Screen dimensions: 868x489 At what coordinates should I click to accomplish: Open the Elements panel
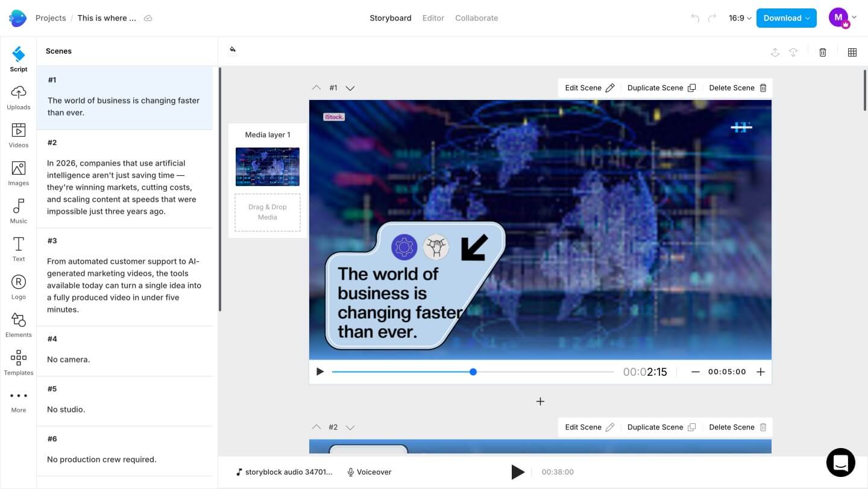click(19, 325)
